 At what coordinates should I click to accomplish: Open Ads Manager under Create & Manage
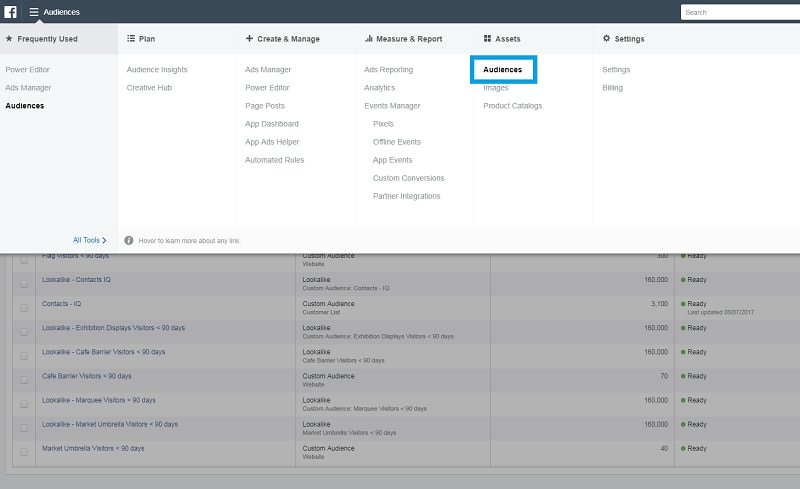click(x=268, y=69)
